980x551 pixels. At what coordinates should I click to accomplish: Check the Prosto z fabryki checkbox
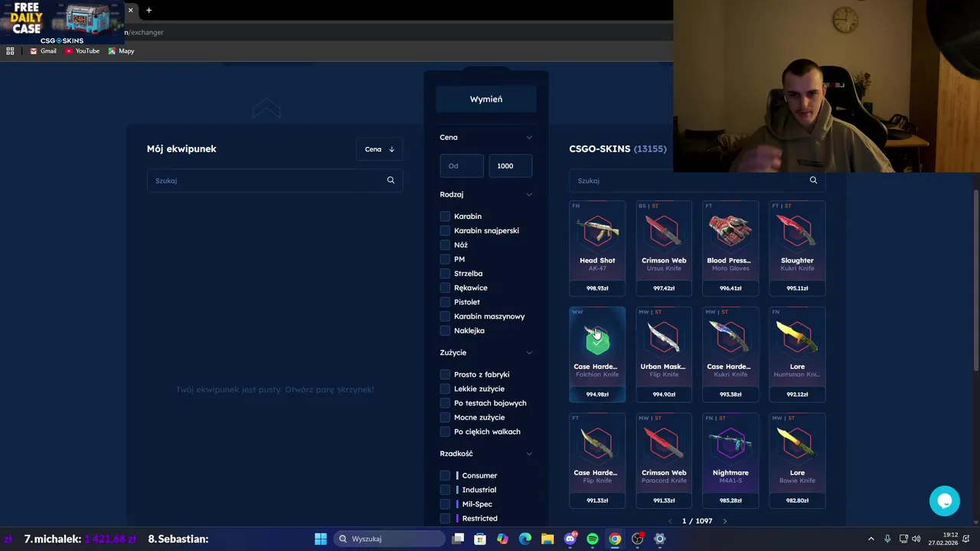(445, 374)
